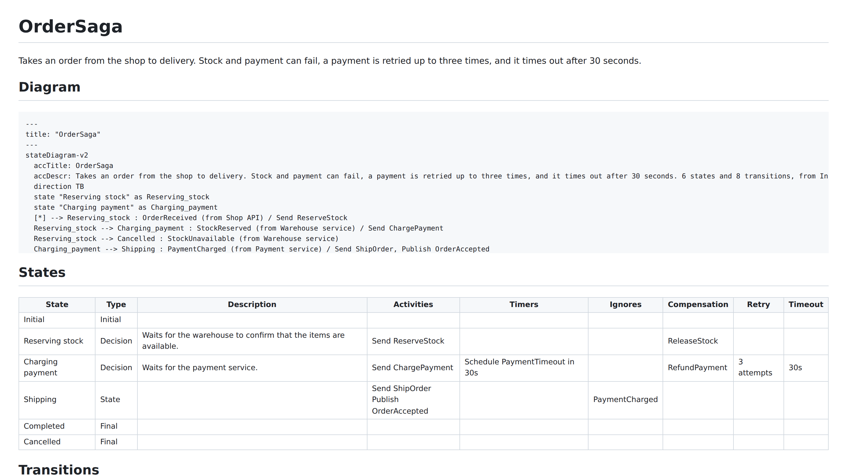The width and height of the screenshot is (868, 475).
Task: Click the Type column header
Action: tap(116, 305)
